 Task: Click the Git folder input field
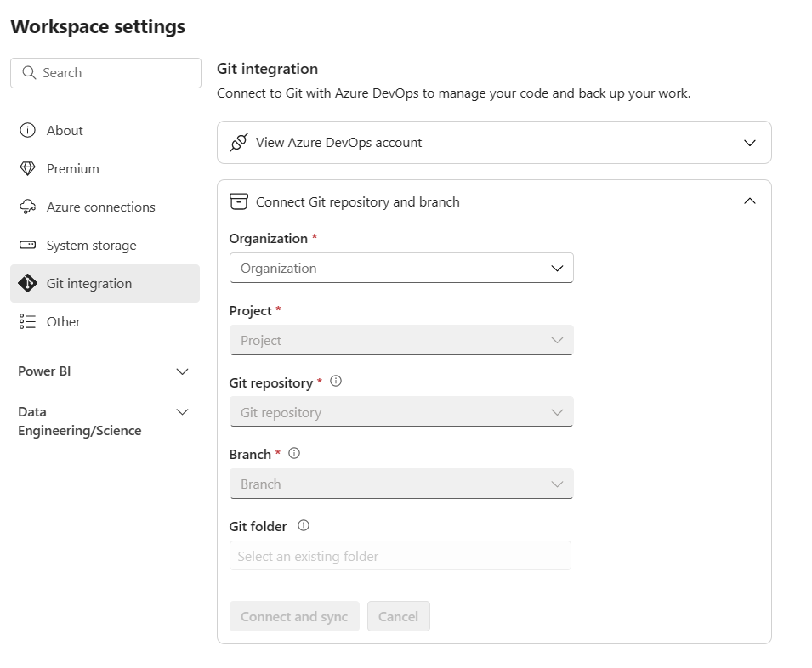(x=400, y=555)
